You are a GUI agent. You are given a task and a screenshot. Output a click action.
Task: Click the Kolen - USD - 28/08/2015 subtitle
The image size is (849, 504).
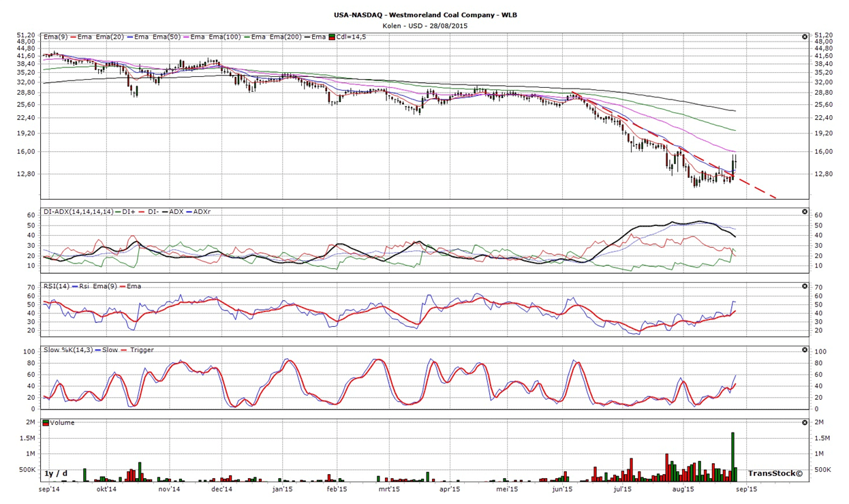click(424, 26)
